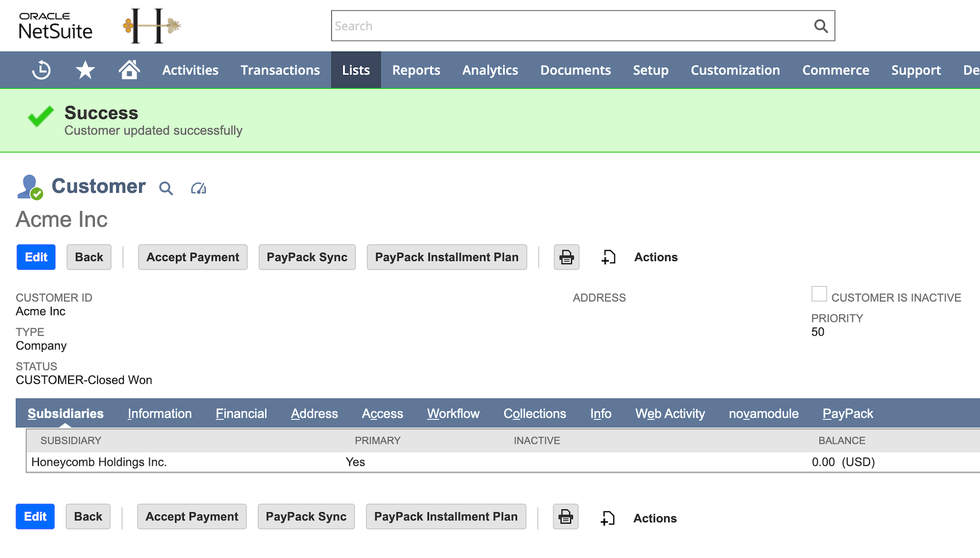Click the PayPack Sync button
Screen dimensions: 980x558
click(x=307, y=257)
